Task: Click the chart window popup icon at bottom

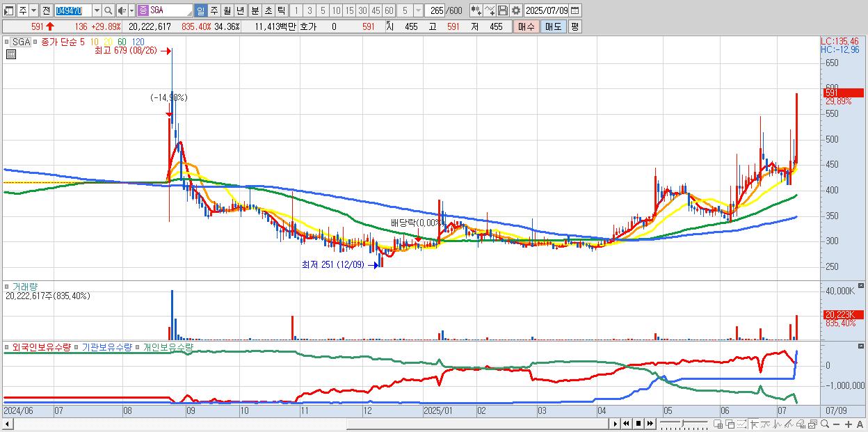Action: click(x=812, y=424)
